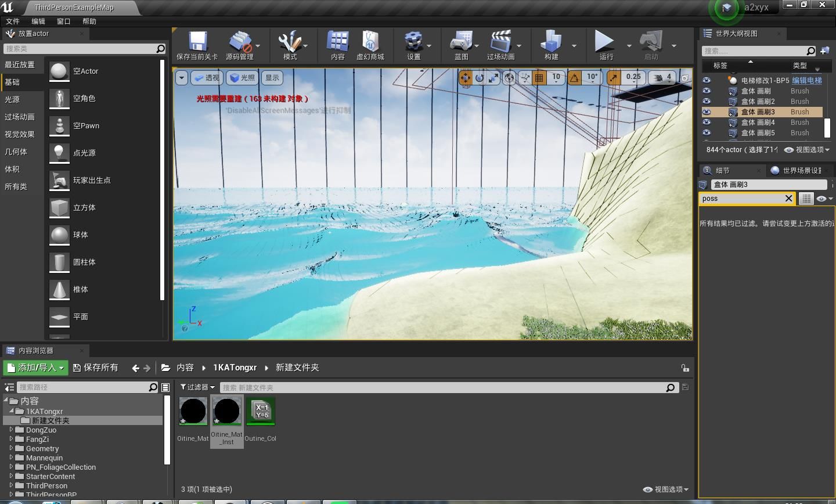Hide 电梯修改1-BP5 actor via eye icon
This screenshot has height=504, width=836.
coord(707,81)
